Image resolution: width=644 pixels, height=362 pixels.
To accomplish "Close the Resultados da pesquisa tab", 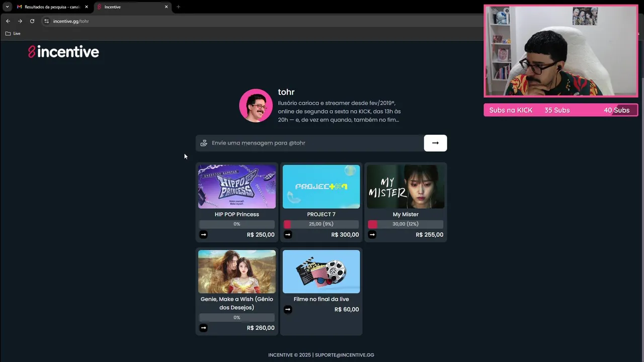I will [x=87, y=7].
